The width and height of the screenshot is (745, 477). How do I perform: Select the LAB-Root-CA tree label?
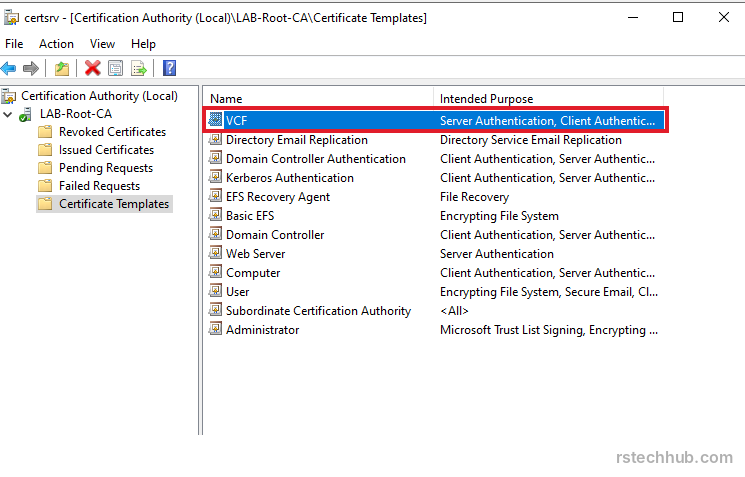pyautogui.click(x=76, y=114)
